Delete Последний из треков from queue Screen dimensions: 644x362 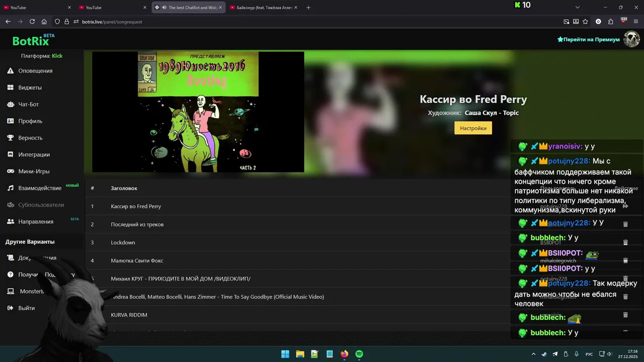click(625, 224)
